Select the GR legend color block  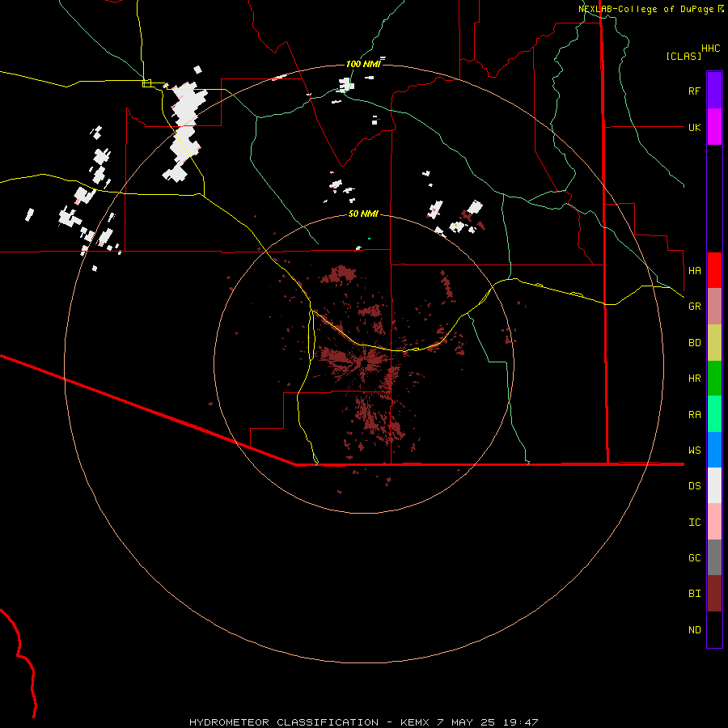(x=714, y=307)
